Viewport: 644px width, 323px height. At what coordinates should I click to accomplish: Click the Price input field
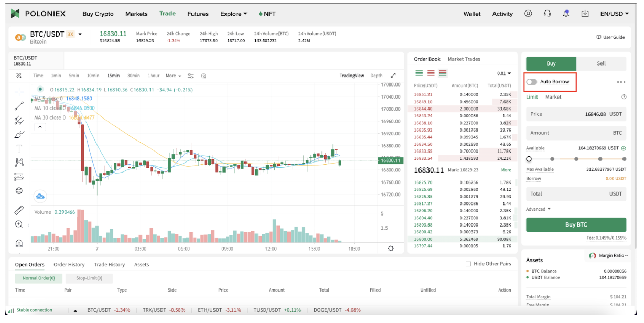(x=576, y=114)
